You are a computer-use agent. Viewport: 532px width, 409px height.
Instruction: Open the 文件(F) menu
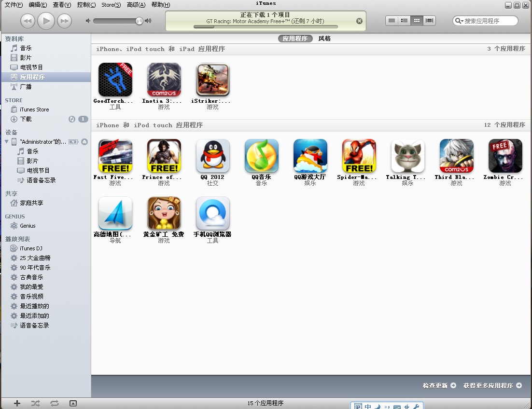tap(14, 5)
